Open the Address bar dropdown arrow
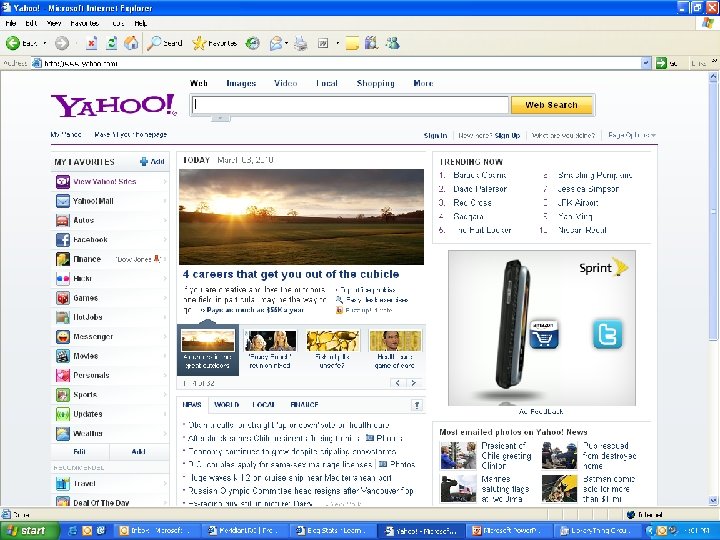720x540 pixels. (646, 63)
